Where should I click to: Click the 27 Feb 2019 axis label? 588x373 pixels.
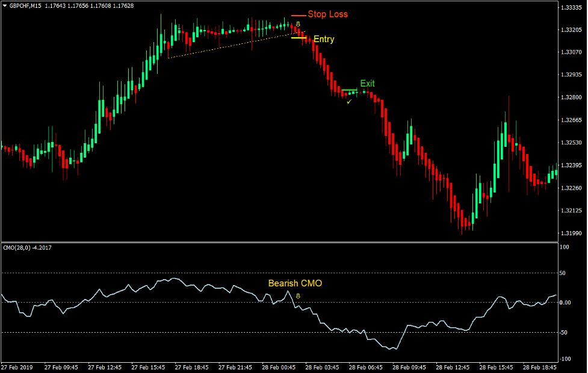click(x=18, y=365)
